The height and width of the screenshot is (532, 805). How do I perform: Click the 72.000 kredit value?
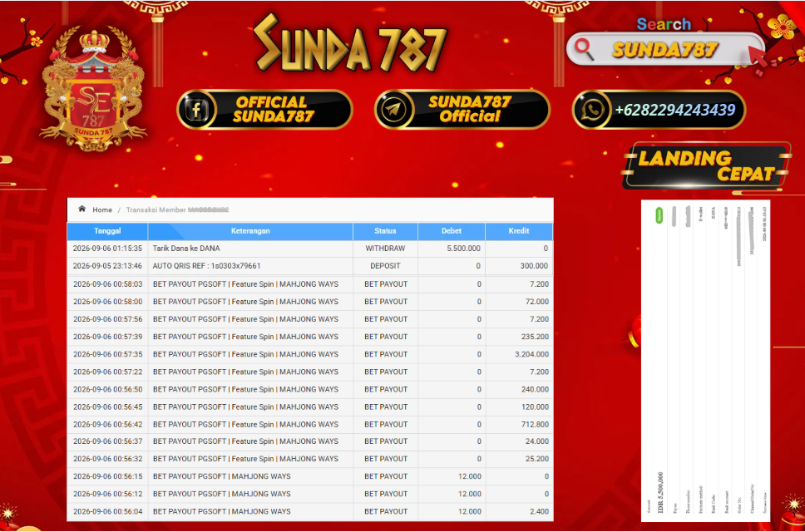(537, 302)
